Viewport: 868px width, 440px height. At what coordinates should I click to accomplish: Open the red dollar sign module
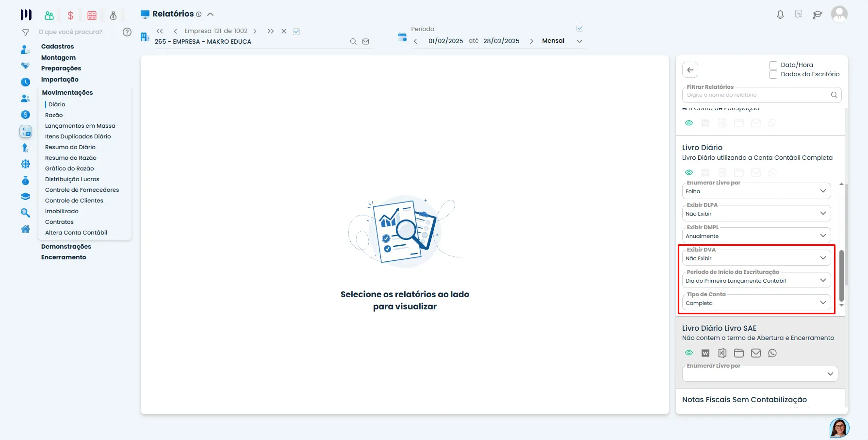point(70,16)
